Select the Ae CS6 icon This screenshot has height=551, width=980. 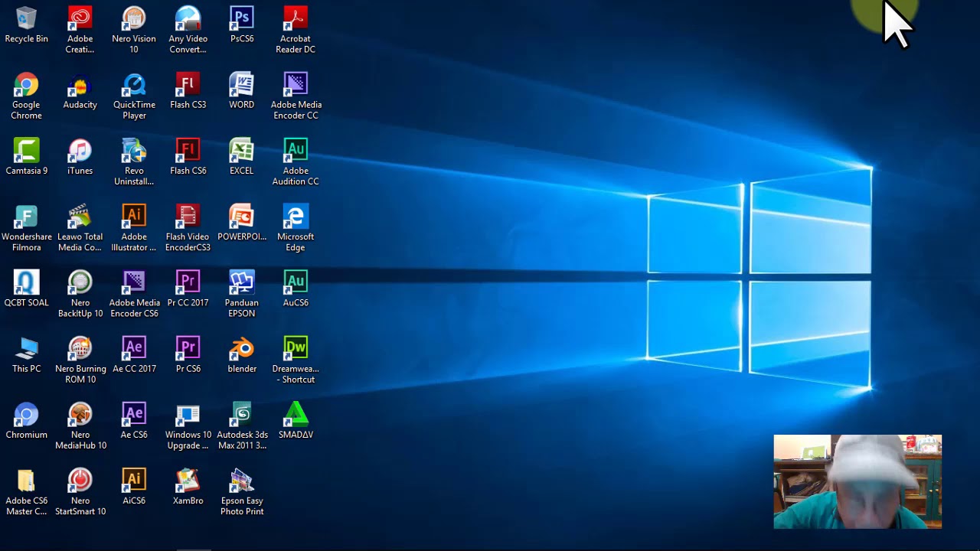[134, 414]
